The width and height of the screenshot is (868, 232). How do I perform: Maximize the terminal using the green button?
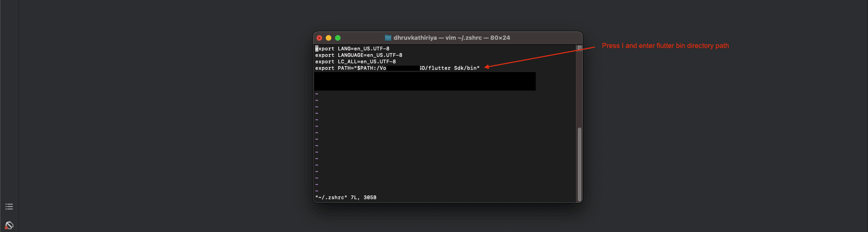(338, 38)
